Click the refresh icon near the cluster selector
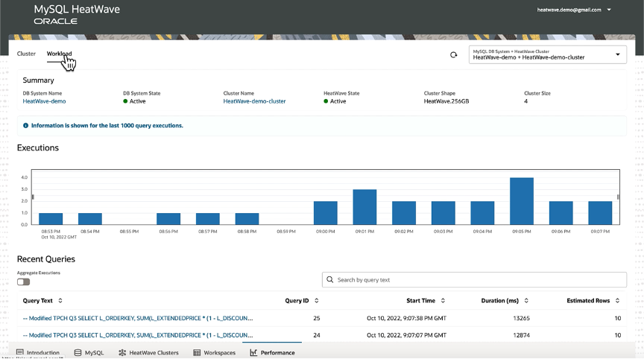 click(x=453, y=55)
